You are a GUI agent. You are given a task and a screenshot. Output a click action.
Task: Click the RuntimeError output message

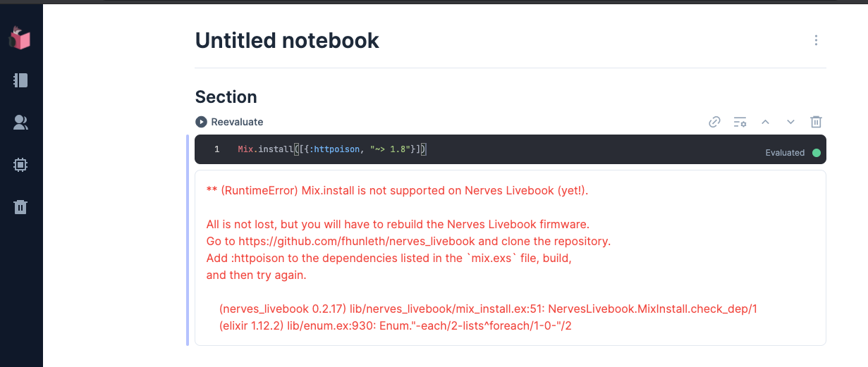click(x=397, y=191)
